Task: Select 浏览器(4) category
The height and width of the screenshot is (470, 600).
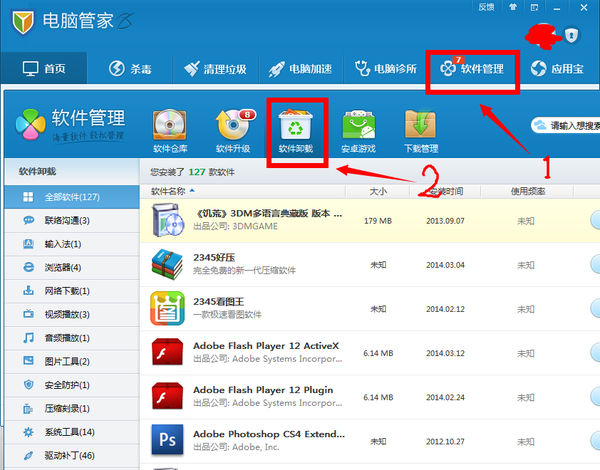Action: [x=72, y=268]
